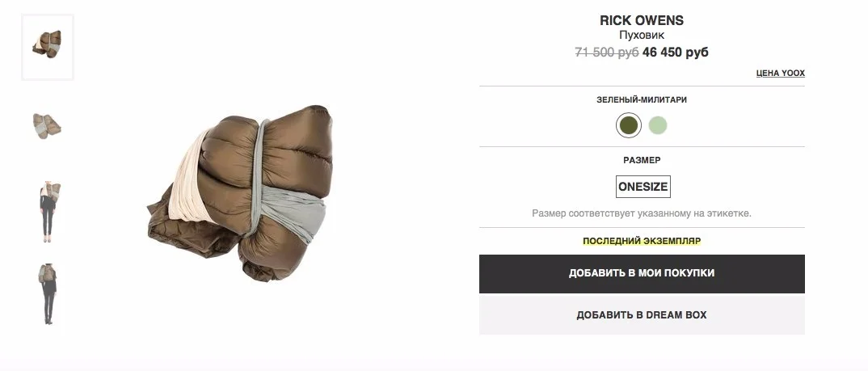The image size is (868, 371).
Task: Click the 46 450 руб sale price
Action: [676, 53]
